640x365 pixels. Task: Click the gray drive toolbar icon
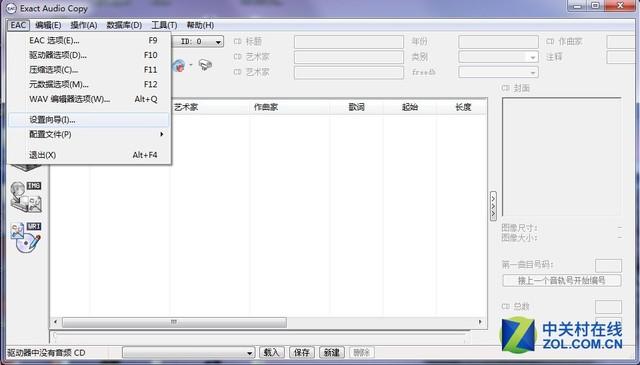(205, 65)
